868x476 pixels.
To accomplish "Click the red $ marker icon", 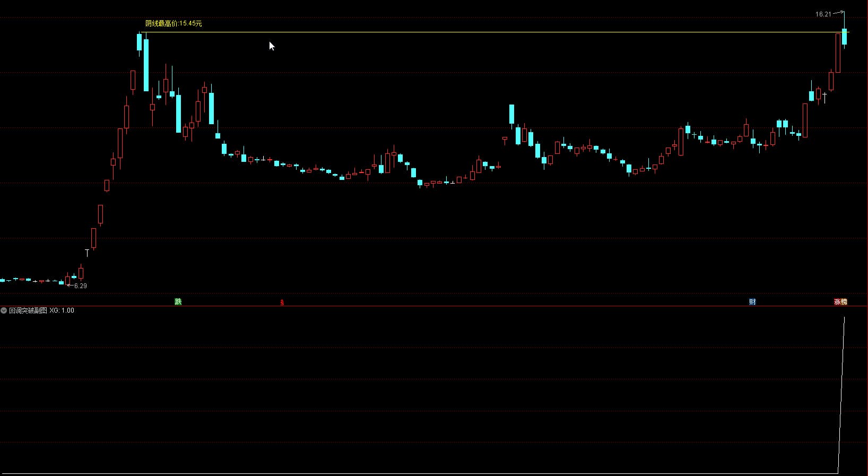I will click(x=282, y=302).
